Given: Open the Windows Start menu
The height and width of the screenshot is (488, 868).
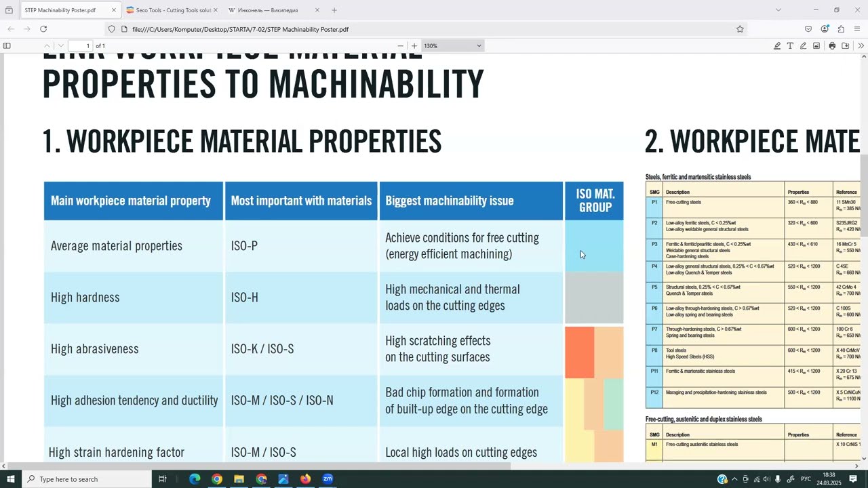Looking at the screenshot, I should tap(10, 479).
